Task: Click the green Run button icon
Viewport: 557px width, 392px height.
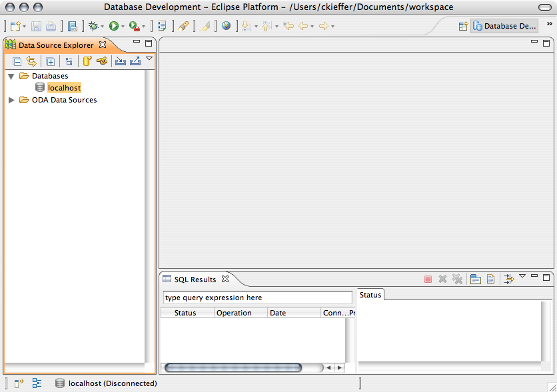Action: pos(114,26)
